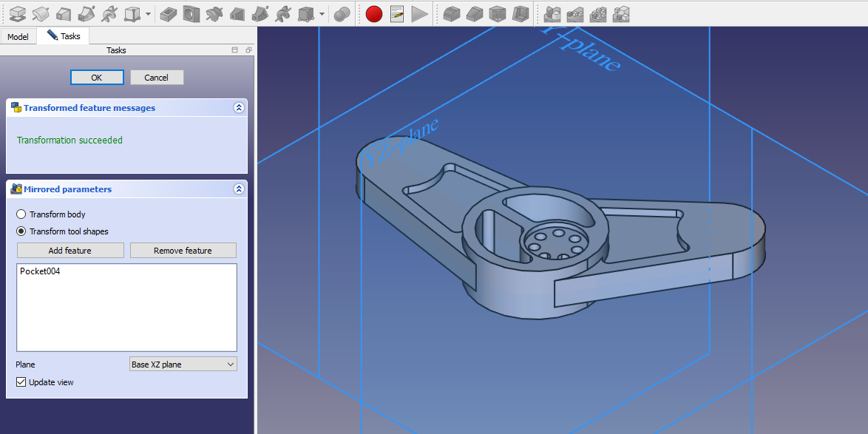This screenshot has height=434, width=868.
Task: Select the Chamfer tool icon
Action: (475, 13)
